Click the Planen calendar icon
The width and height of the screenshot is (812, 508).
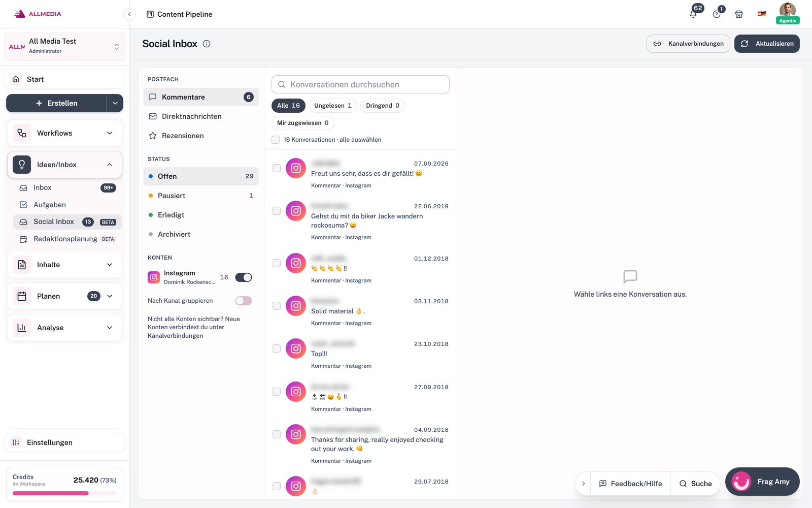click(x=22, y=296)
